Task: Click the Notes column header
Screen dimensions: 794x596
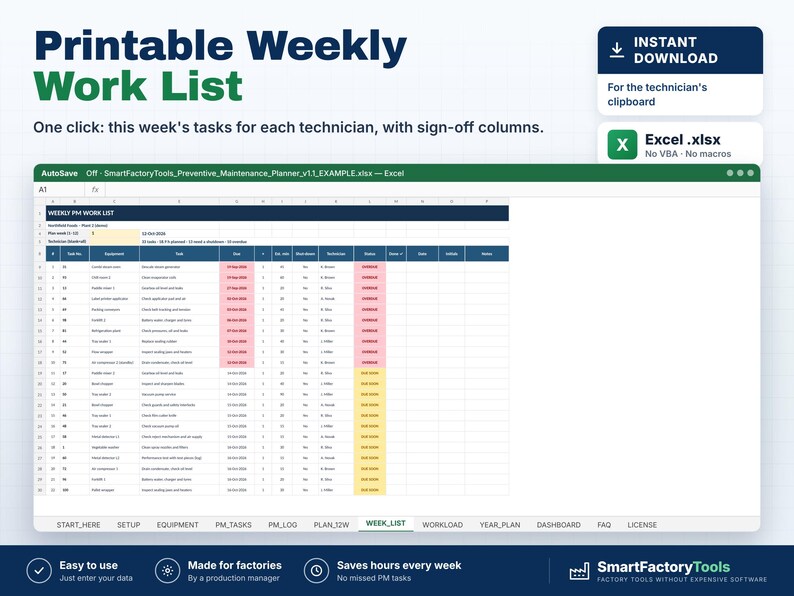Action: pos(487,254)
